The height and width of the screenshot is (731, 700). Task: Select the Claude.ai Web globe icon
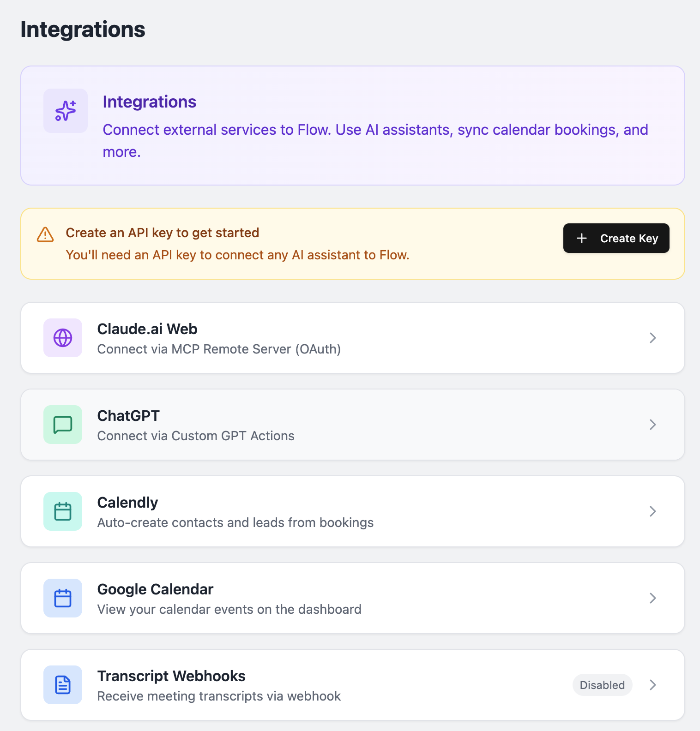tap(62, 338)
